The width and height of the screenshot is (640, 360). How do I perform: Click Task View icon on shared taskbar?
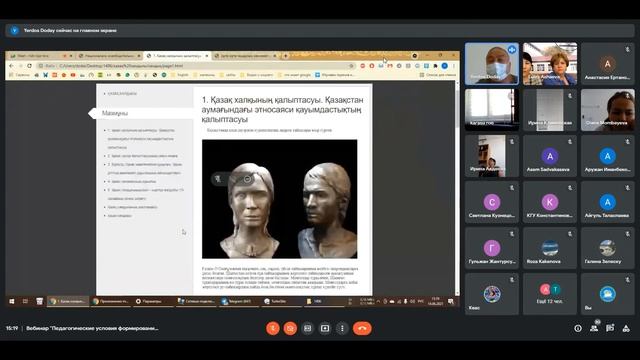(x=25, y=301)
